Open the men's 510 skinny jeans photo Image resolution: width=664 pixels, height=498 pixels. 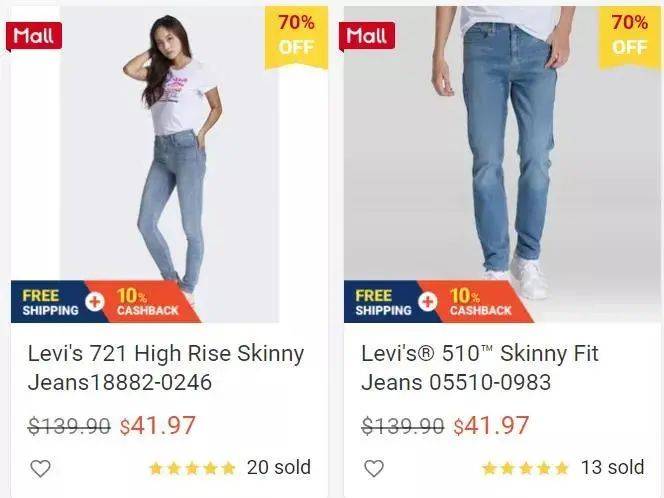tap(502, 164)
